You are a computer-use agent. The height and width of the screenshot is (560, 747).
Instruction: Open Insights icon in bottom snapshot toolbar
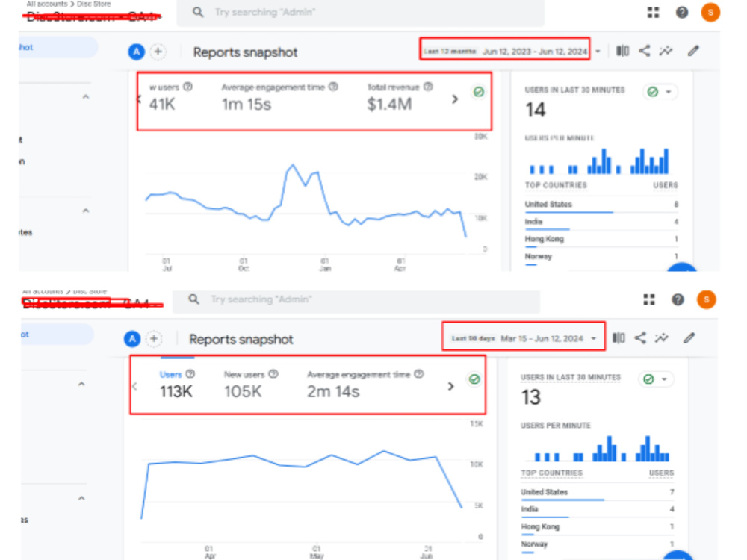[x=662, y=338]
